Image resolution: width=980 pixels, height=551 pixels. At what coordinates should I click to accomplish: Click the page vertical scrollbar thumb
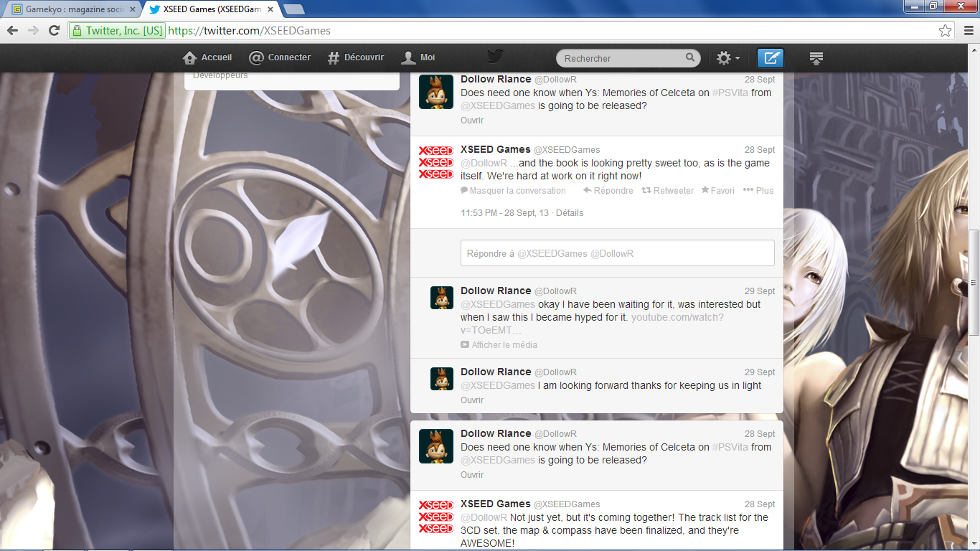(x=974, y=282)
